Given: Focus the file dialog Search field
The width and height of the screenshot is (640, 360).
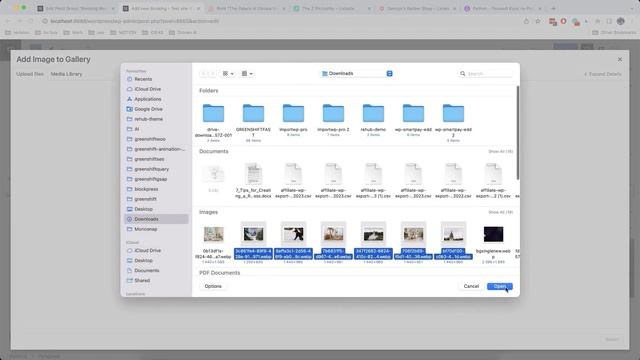Looking at the screenshot, I should pyautogui.click(x=485, y=73).
